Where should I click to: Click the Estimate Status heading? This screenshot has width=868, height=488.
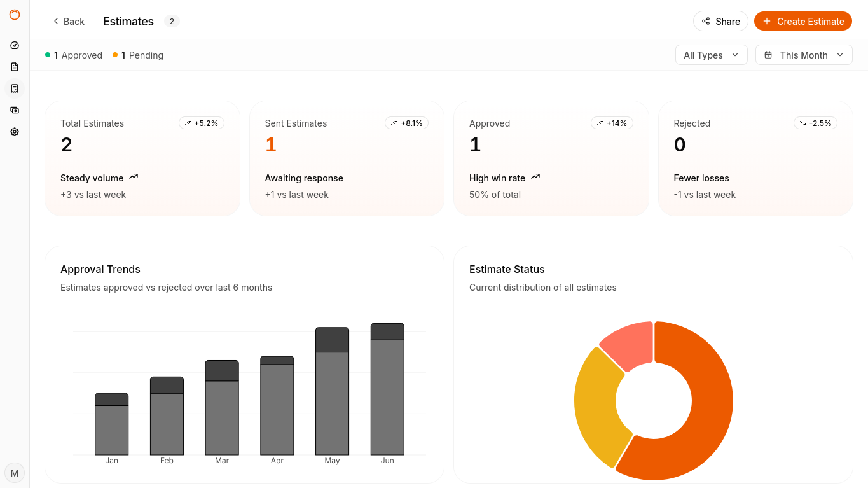click(507, 269)
